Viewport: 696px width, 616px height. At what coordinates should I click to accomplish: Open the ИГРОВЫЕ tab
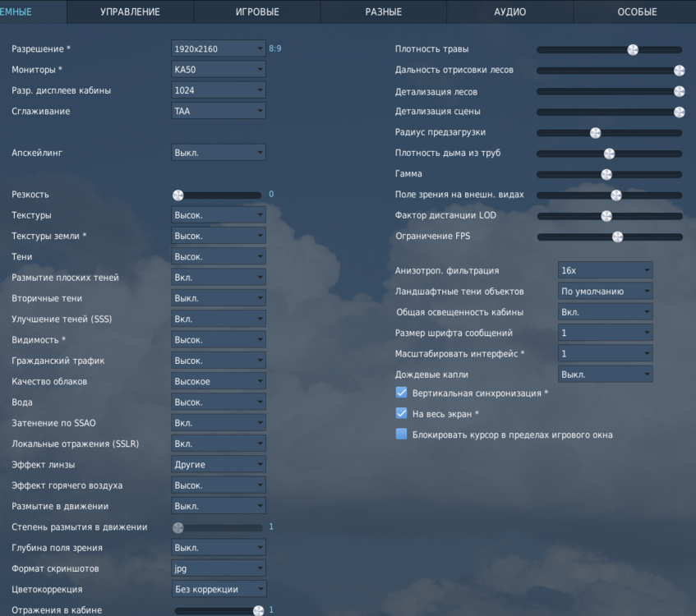pyautogui.click(x=257, y=12)
